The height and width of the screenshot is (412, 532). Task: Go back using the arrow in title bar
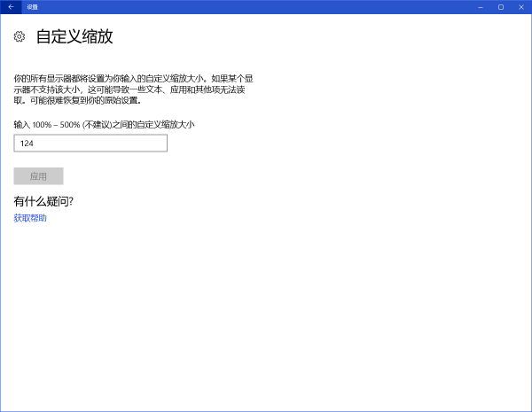tap(11, 7)
